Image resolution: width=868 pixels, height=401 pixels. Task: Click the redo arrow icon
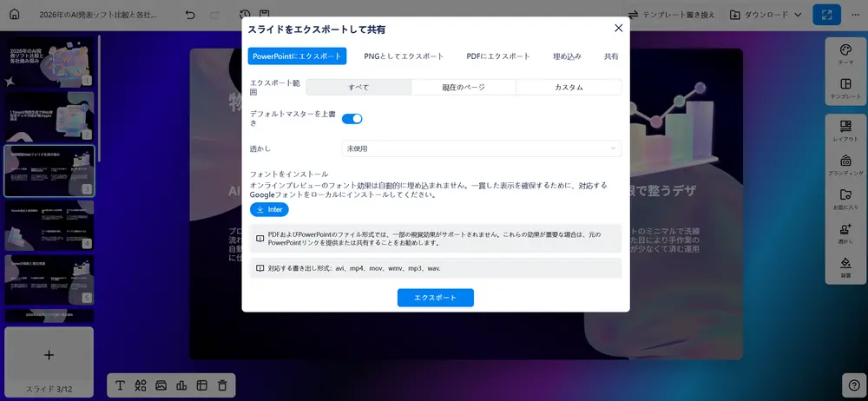214,15
